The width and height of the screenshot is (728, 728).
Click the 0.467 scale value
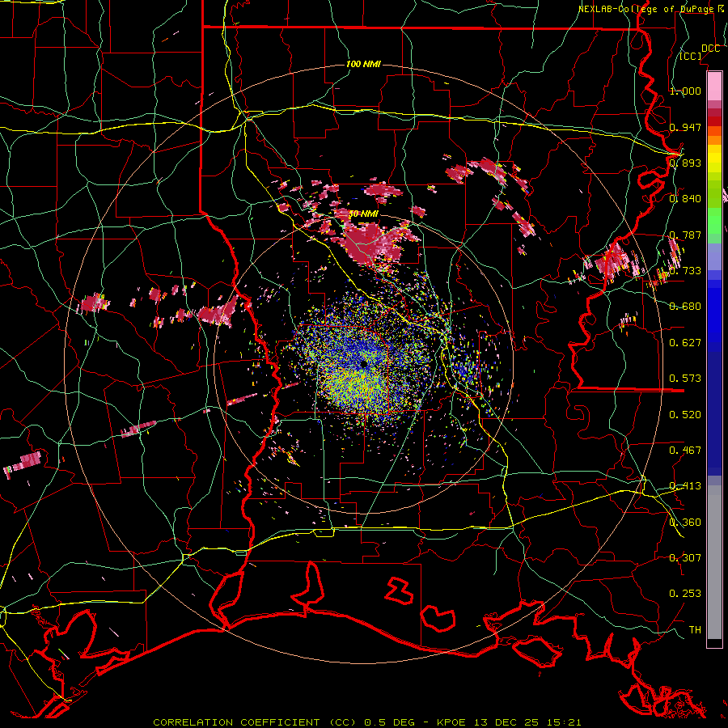click(685, 451)
